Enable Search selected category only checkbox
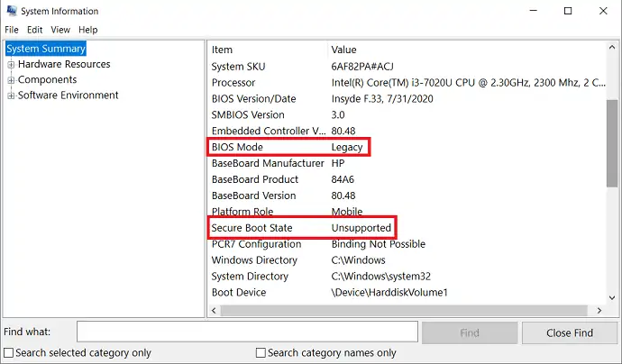 [x=8, y=352]
